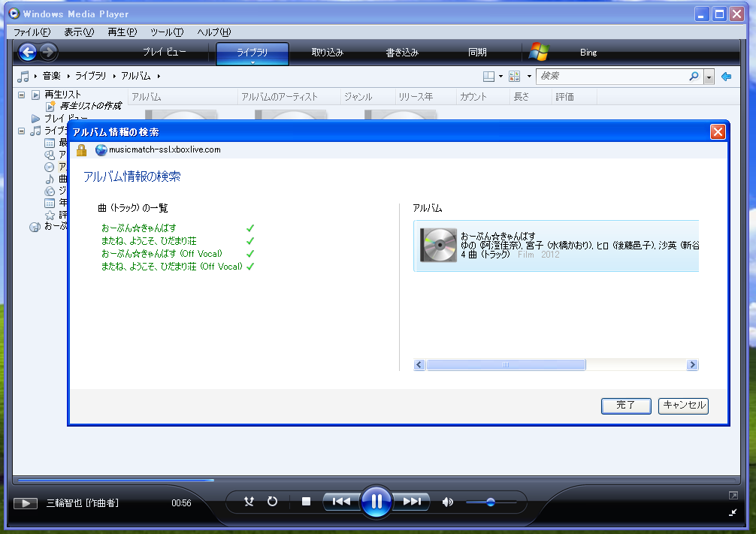This screenshot has width=756, height=534.
Task: Open the view options dropdown arrow
Action: [x=529, y=76]
